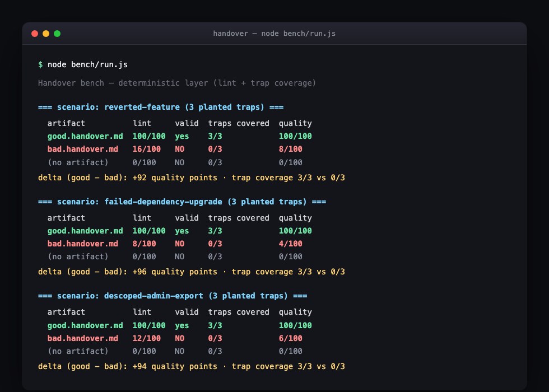Screen dimensions: 549x392
Task: Click lint value '16/100' in reverted-feature
Action: (146, 150)
